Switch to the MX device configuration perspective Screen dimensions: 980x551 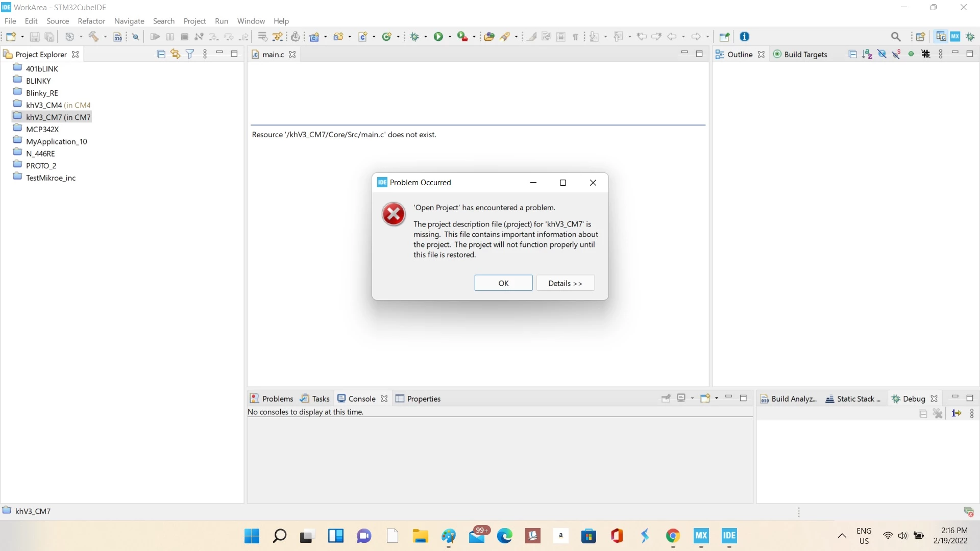pyautogui.click(x=955, y=37)
